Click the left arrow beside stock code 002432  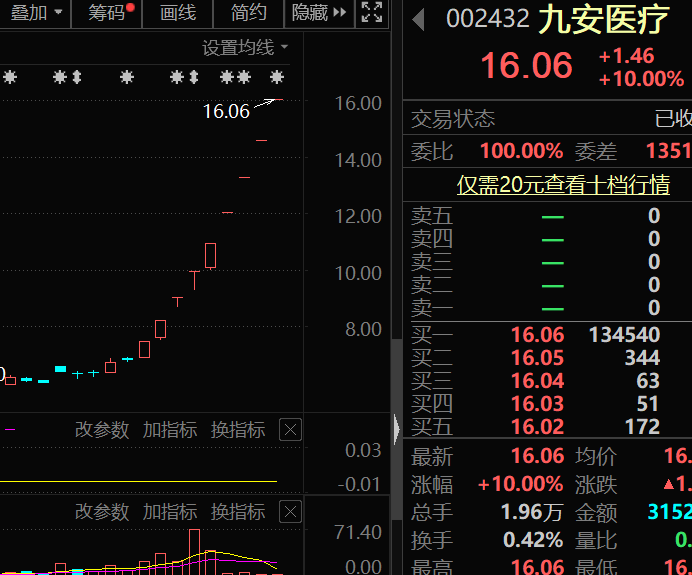coord(418,20)
